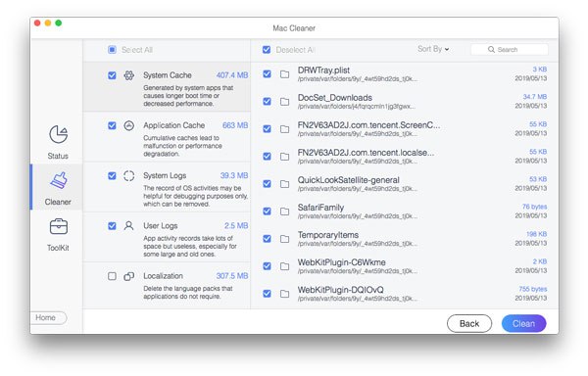Switch to the Cleaner tab label
Image resolution: width=588 pixels, height=376 pixels.
(x=58, y=202)
